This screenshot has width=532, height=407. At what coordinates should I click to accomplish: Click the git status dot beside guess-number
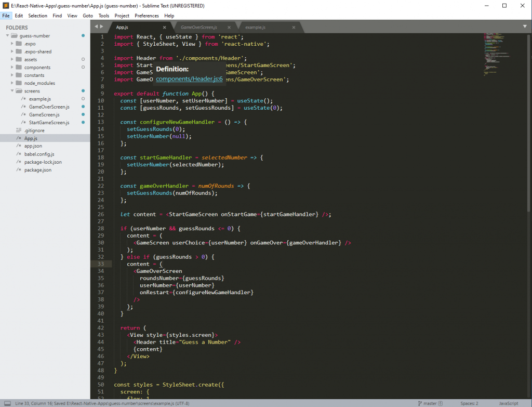(x=83, y=36)
